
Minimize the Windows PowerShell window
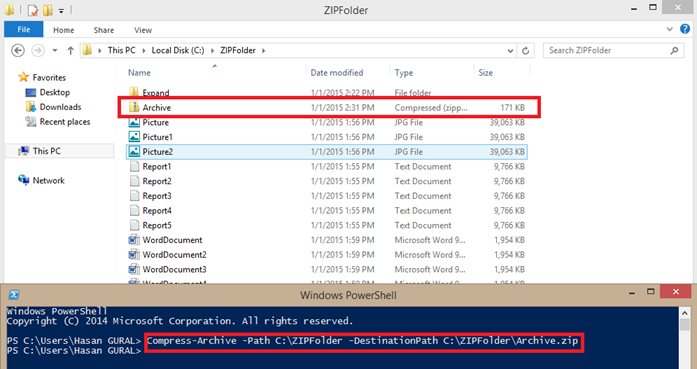click(632, 293)
